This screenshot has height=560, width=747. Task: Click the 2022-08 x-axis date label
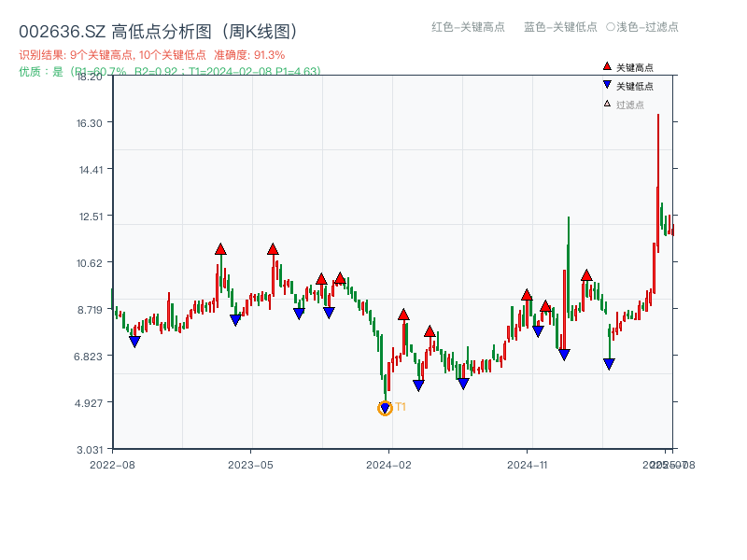tap(112, 465)
